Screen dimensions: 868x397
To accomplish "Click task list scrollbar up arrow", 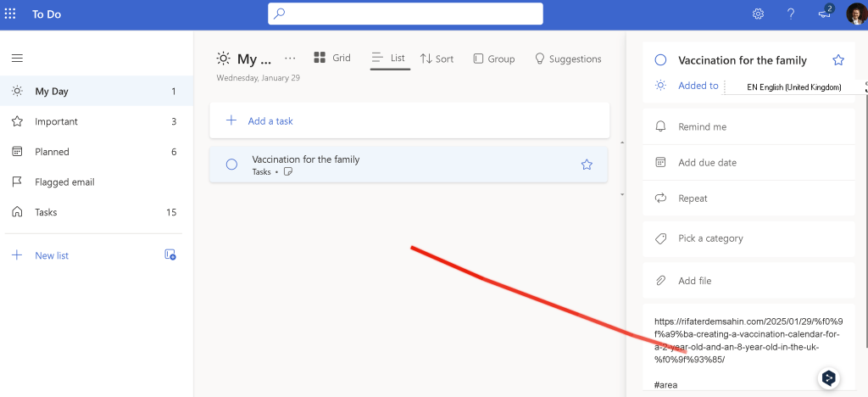I will [x=621, y=143].
